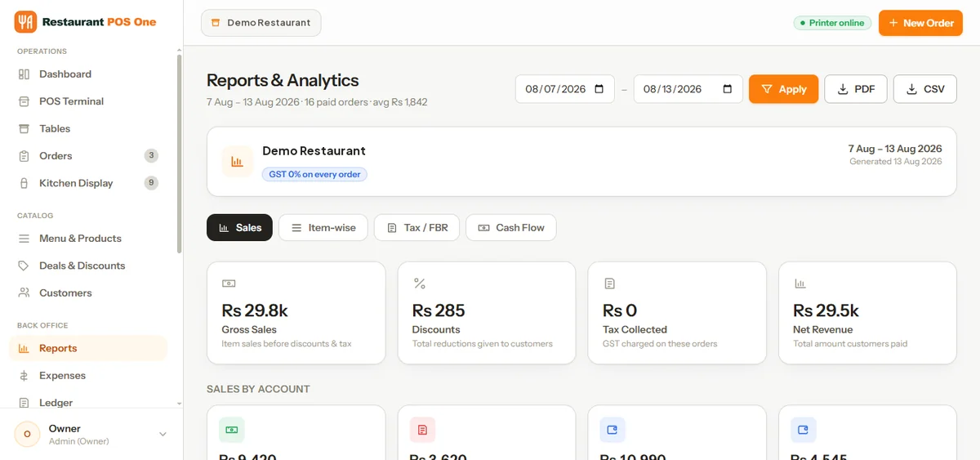Click the Rs 29.8k Gross Sales value
The height and width of the screenshot is (460, 980).
coord(255,310)
